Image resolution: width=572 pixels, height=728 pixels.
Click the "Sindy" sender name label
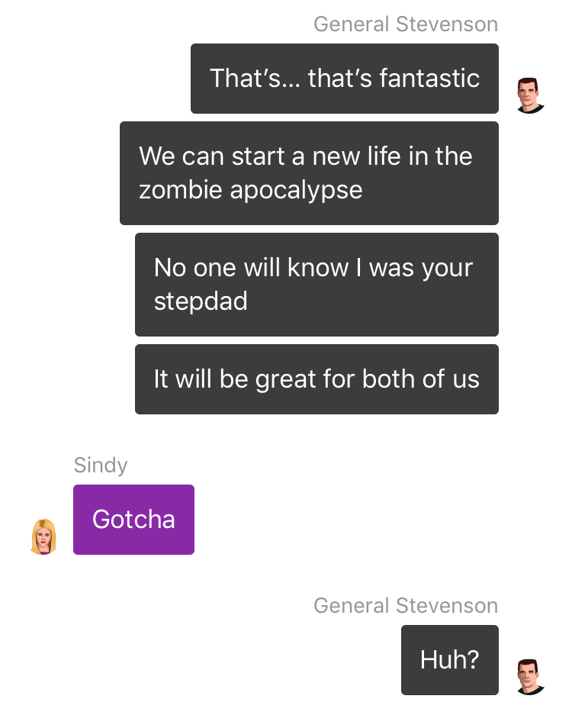click(x=101, y=465)
